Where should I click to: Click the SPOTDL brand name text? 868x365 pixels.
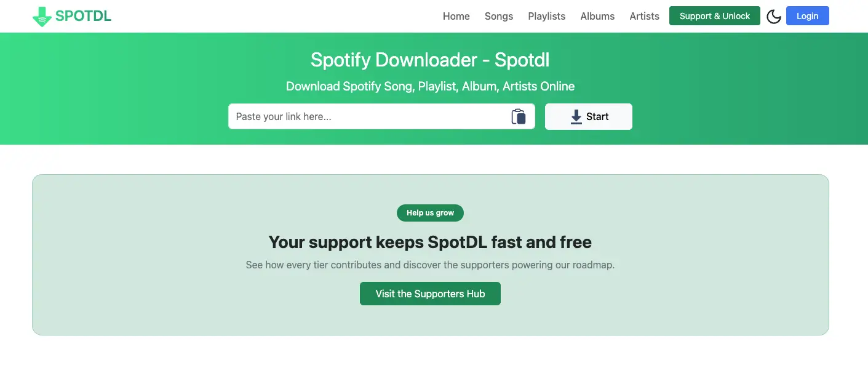click(83, 17)
